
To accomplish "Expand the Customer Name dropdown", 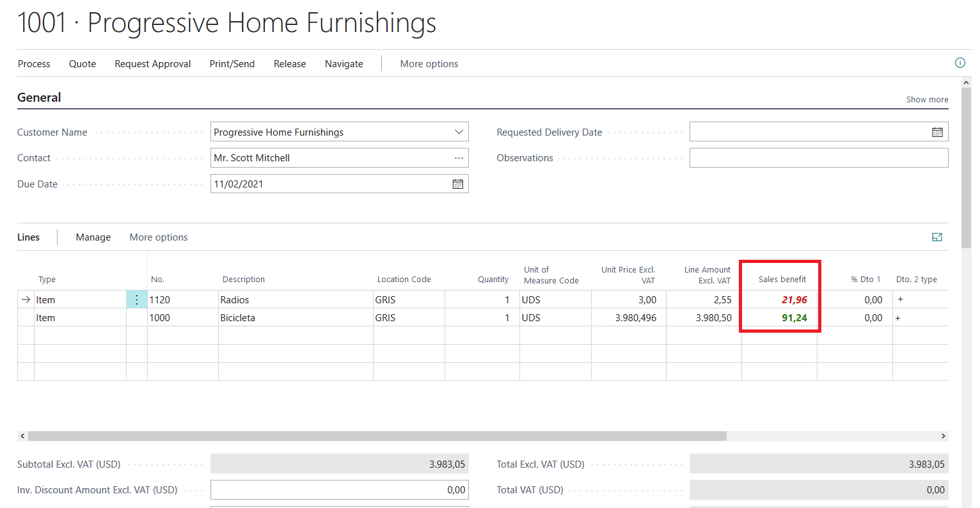I will click(459, 132).
